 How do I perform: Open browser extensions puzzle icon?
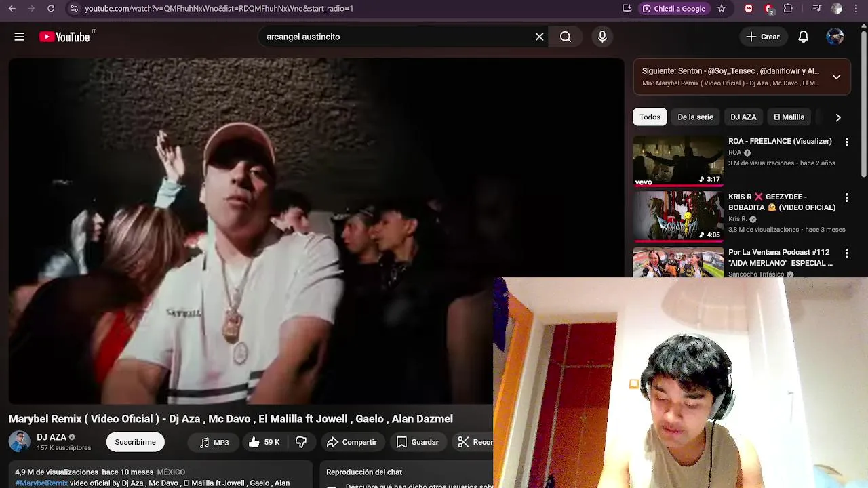[788, 9]
